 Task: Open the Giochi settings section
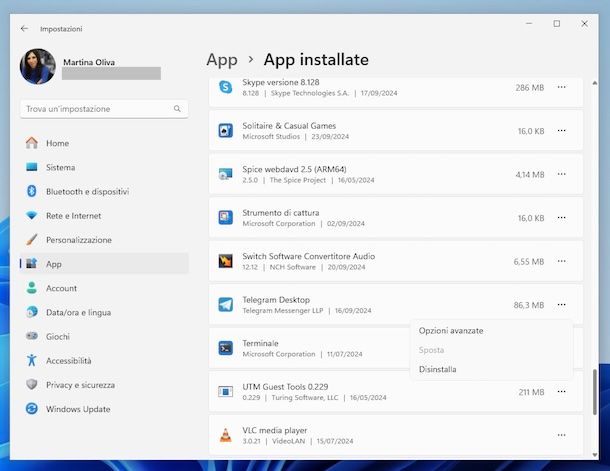58,337
